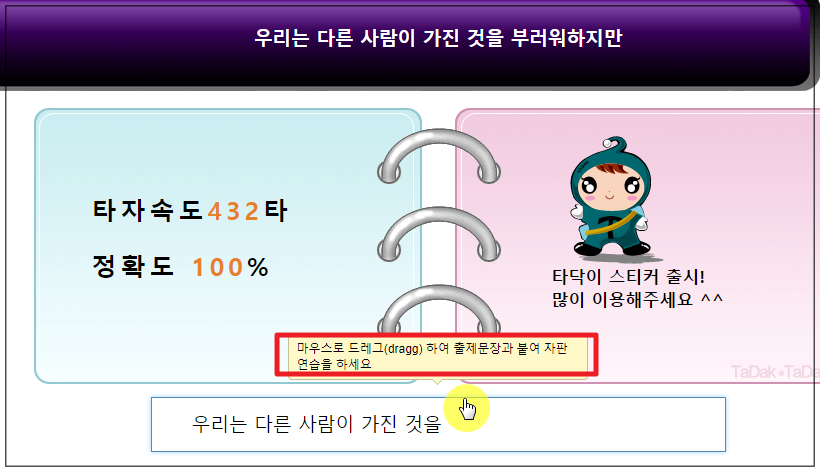Click the Tadak mascot character image
The width and height of the screenshot is (820, 472).
[x=612, y=198]
